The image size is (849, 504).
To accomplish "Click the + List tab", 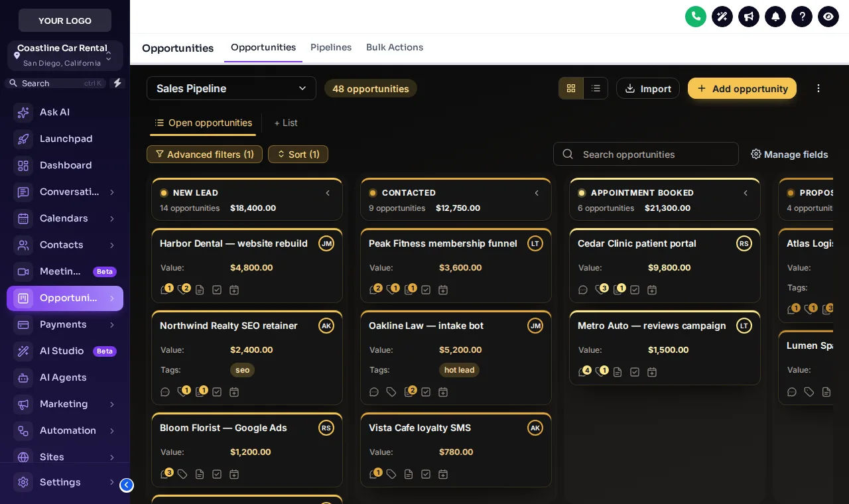I will coord(286,123).
